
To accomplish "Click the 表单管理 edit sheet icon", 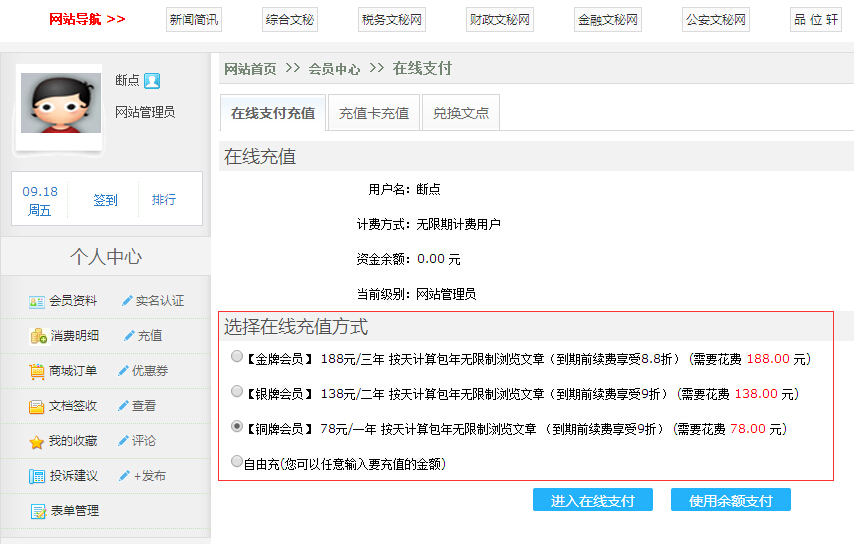I will [38, 511].
